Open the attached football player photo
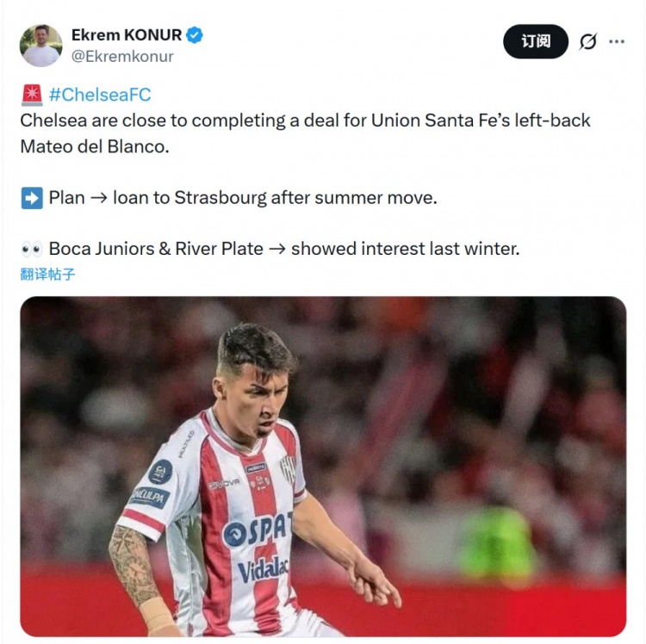Screen dimensions: 646x644 click(323, 467)
